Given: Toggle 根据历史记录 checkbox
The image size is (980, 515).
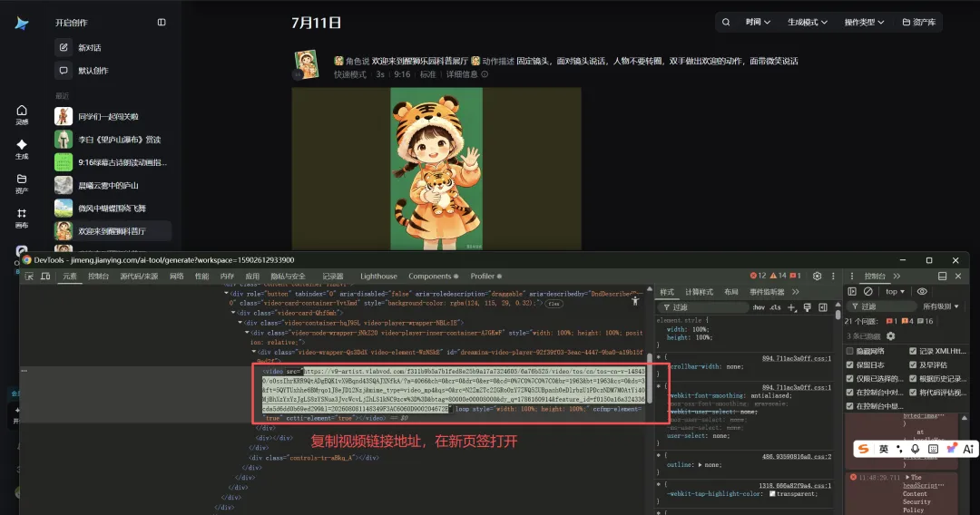Looking at the screenshot, I should 913,379.
